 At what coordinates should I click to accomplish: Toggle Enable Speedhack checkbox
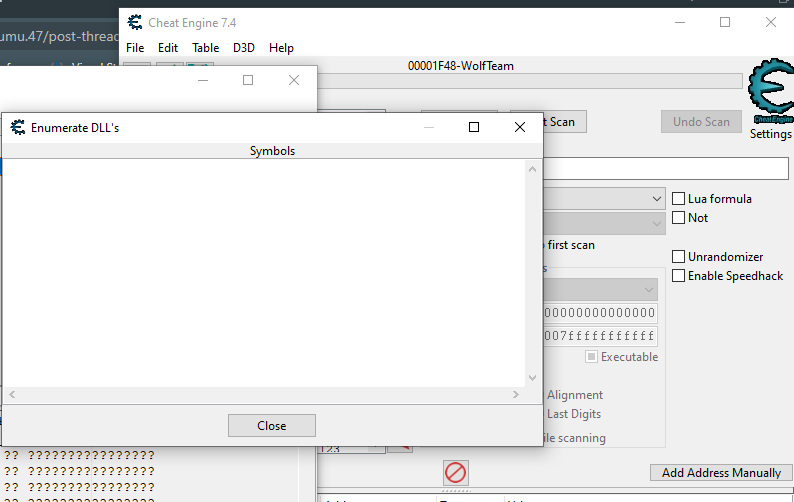coord(679,276)
